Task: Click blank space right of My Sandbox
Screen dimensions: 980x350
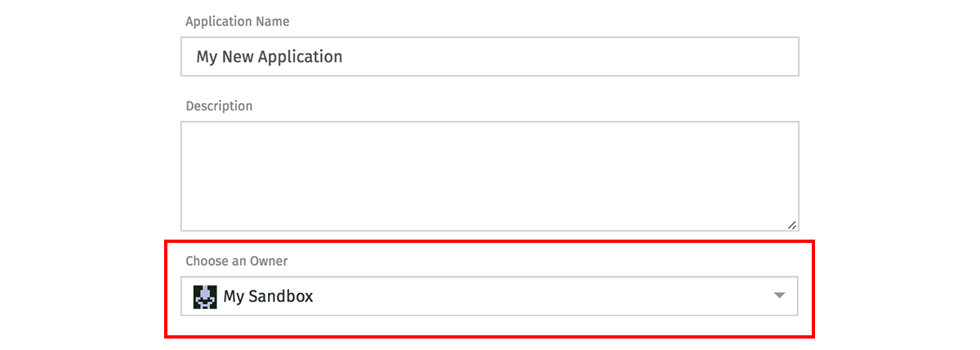Action: click(x=539, y=296)
